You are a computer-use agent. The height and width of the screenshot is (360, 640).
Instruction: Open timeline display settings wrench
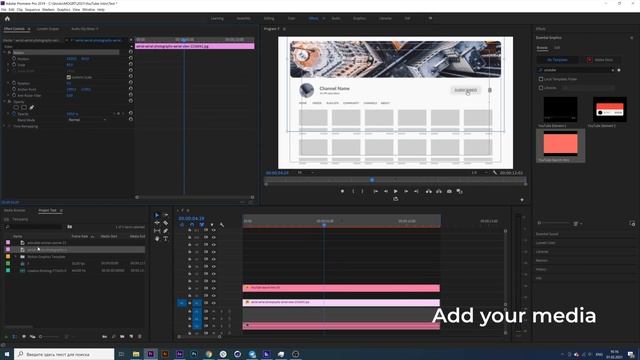pos(222,225)
